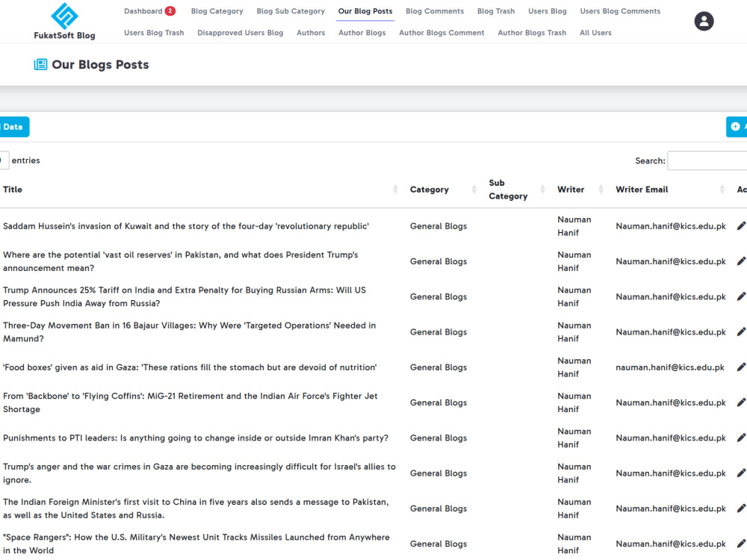Edit the "Space Rangers" post via pencil icon
This screenshot has width=747, height=560.
pyautogui.click(x=741, y=543)
